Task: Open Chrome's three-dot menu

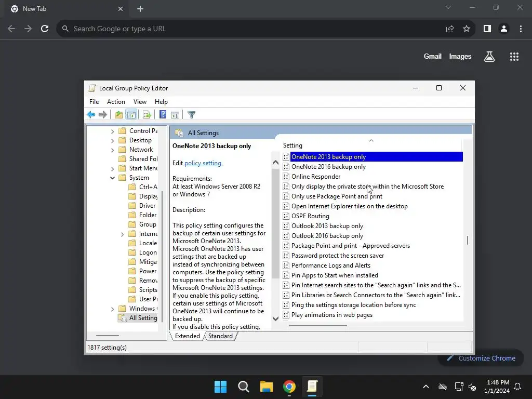Action: [521, 29]
